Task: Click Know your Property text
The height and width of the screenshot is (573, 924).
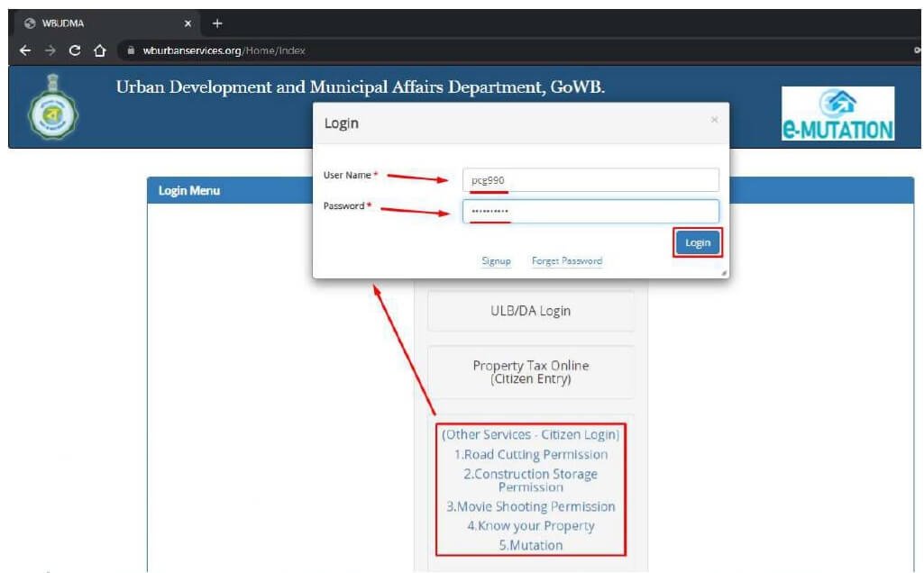Action: [x=530, y=526]
